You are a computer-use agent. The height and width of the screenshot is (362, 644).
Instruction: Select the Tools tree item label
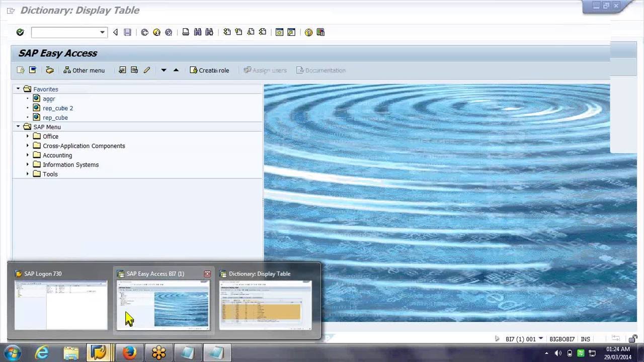coord(50,174)
